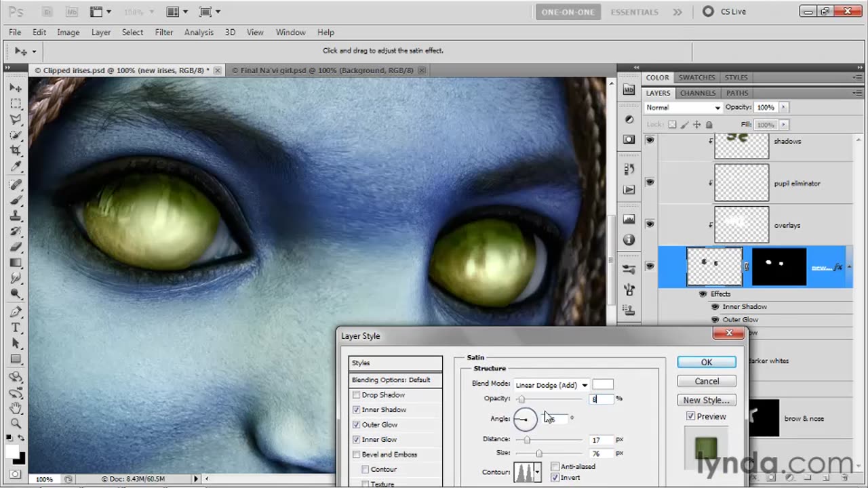Open the Satin Blend Mode dropdown
This screenshot has height=488, width=868.
[x=551, y=385]
